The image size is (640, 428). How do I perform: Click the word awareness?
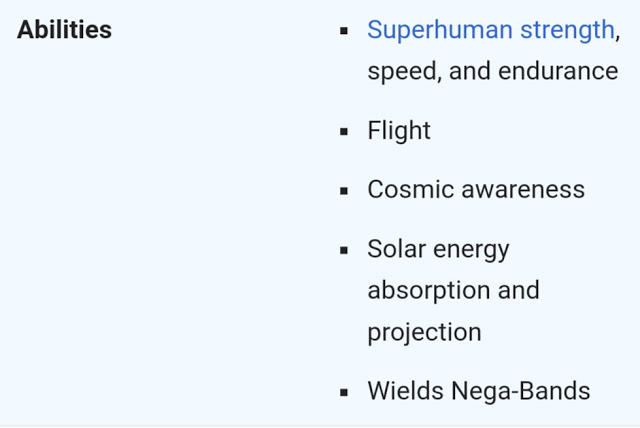pyautogui.click(x=523, y=190)
